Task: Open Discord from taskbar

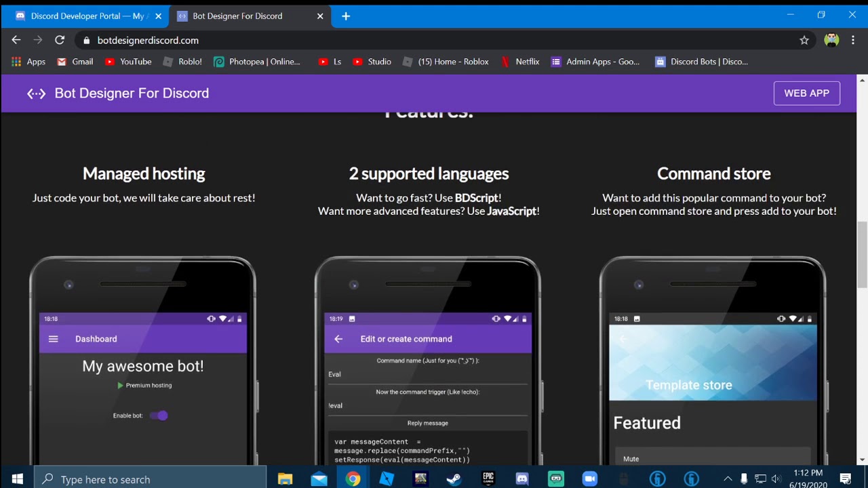Action: 522,479
